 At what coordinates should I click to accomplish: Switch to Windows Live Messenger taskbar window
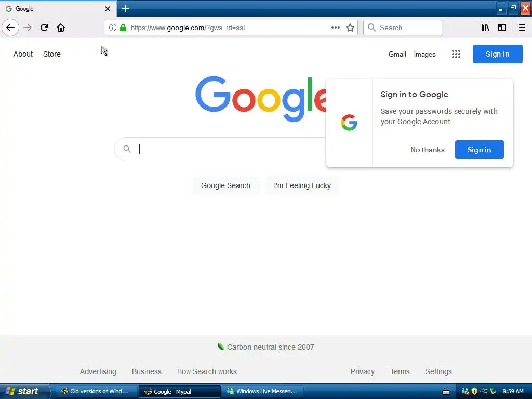click(x=262, y=391)
